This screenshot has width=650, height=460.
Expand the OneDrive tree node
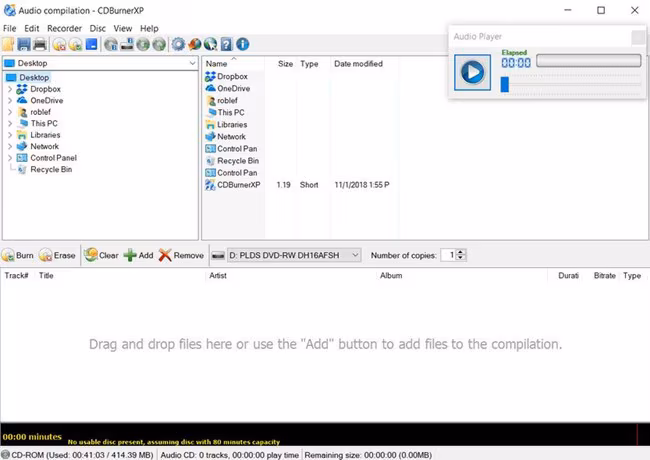click(x=10, y=100)
